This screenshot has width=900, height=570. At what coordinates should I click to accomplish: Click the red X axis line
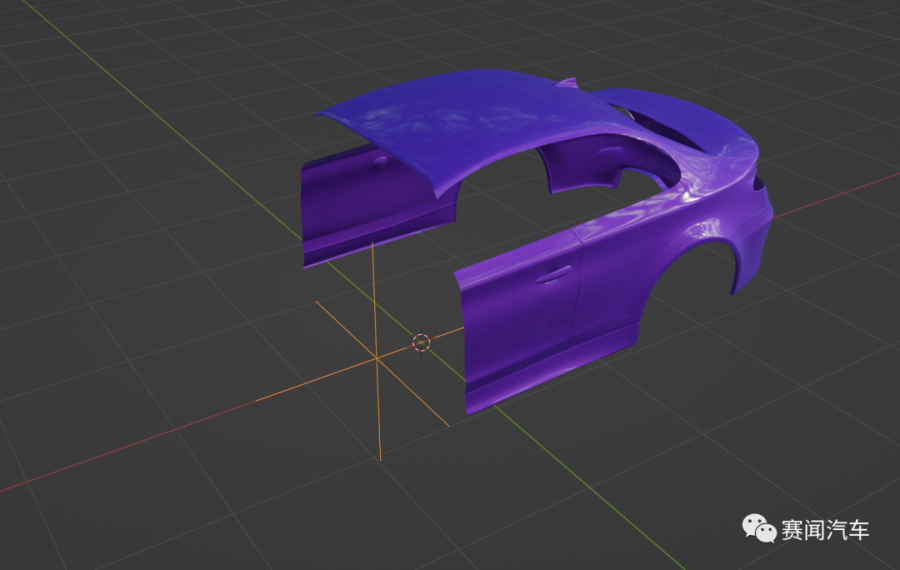[x=150, y=438]
